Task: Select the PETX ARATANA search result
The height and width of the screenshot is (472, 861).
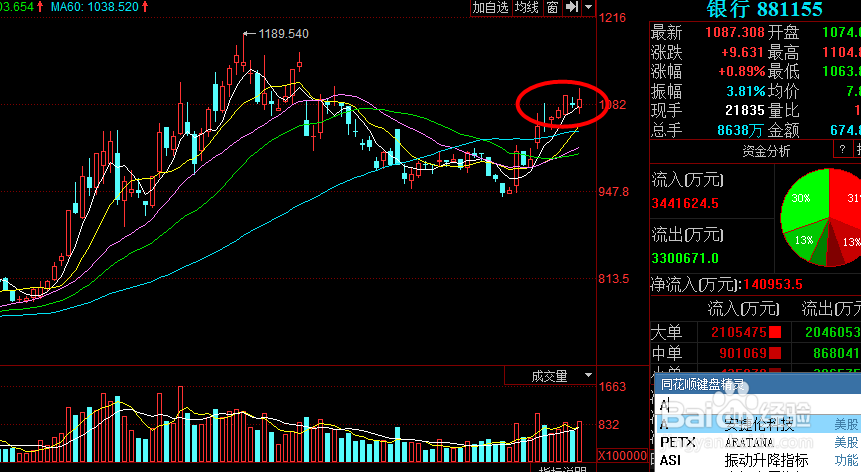Action: click(x=758, y=442)
